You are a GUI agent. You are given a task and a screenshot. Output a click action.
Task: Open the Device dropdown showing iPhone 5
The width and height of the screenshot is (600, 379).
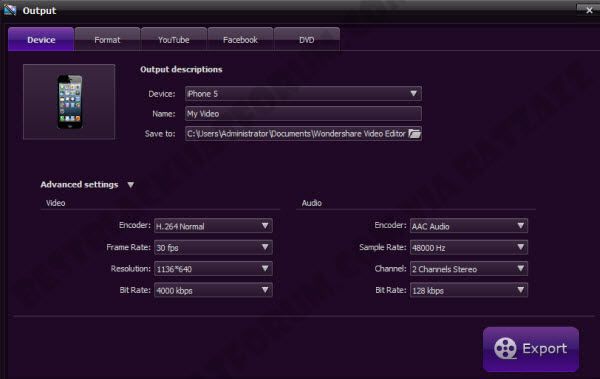click(x=303, y=94)
